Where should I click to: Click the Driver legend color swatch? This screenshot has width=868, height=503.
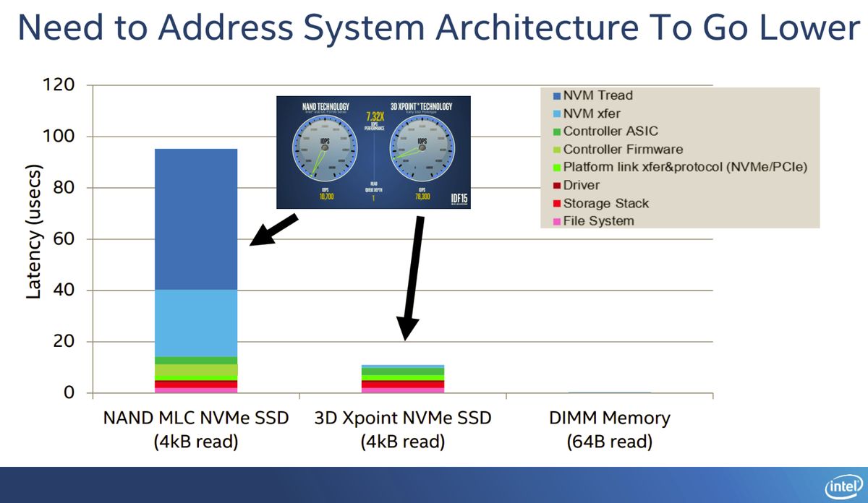point(556,186)
